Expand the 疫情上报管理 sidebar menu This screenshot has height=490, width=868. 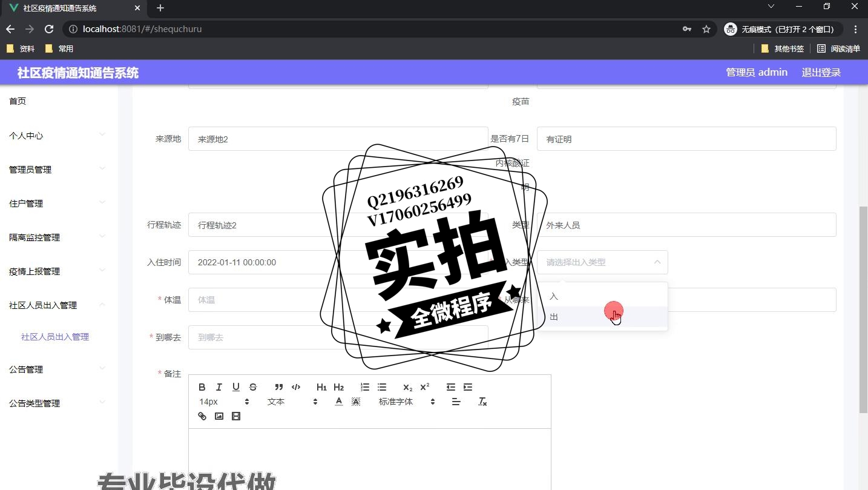coord(59,271)
